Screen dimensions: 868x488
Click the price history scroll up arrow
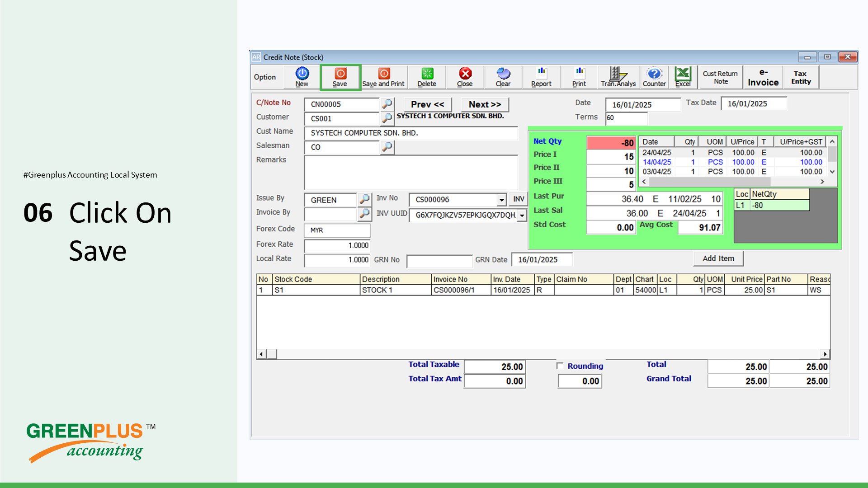832,141
